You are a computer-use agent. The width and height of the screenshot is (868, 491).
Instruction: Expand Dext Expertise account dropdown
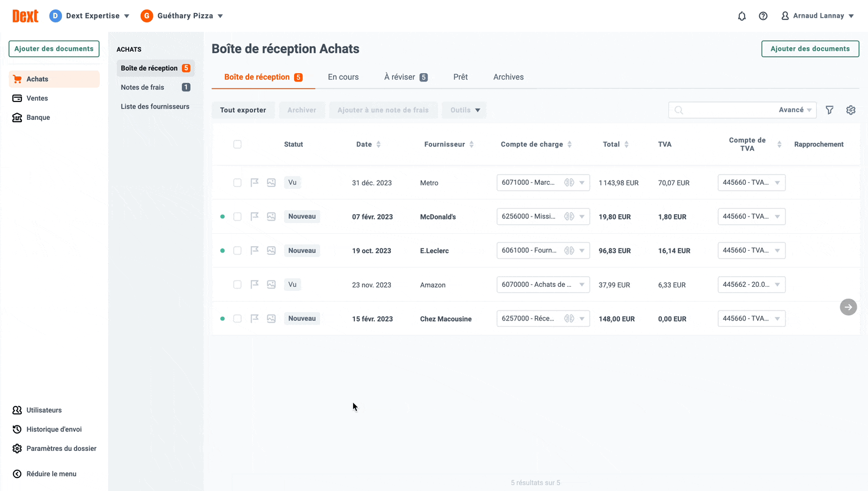click(90, 16)
